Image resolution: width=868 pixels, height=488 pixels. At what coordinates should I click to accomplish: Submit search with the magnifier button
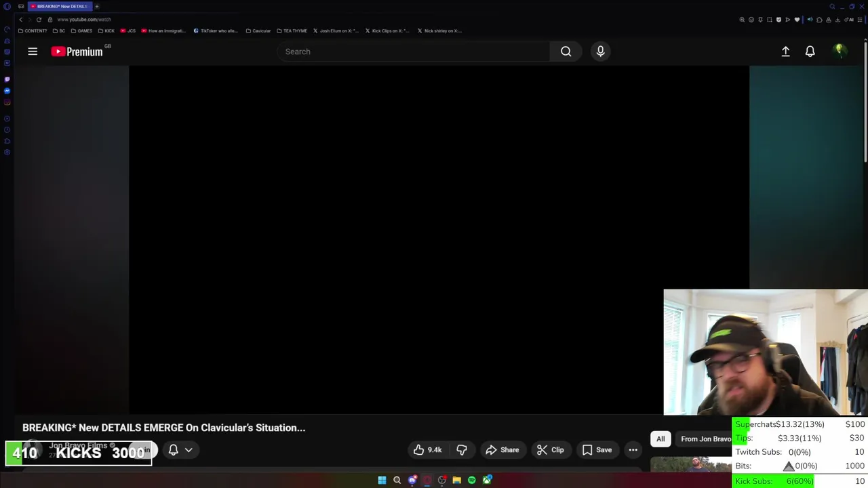click(566, 52)
